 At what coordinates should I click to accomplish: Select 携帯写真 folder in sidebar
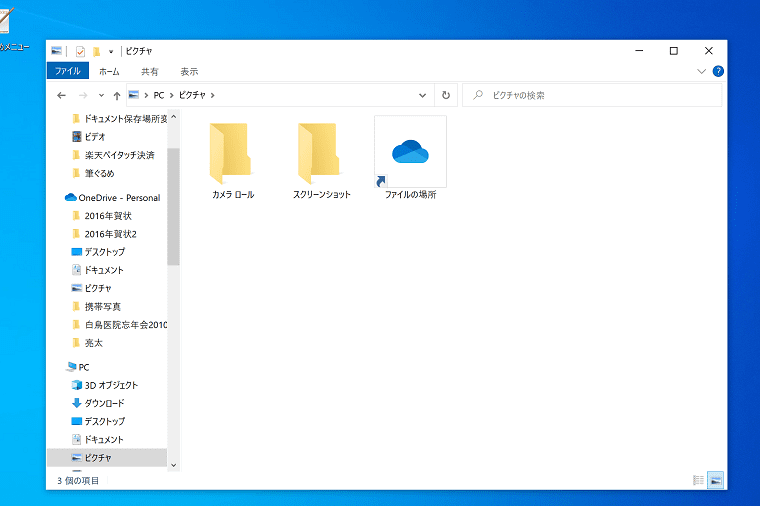point(96,307)
